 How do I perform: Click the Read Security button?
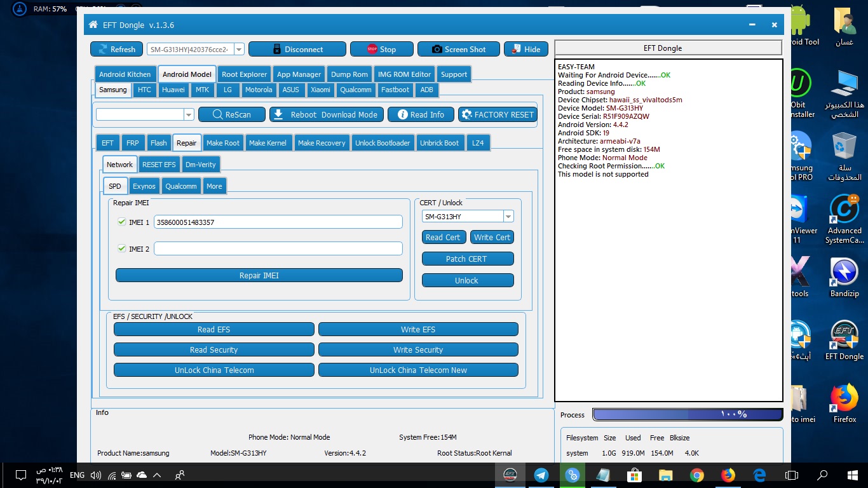(214, 349)
